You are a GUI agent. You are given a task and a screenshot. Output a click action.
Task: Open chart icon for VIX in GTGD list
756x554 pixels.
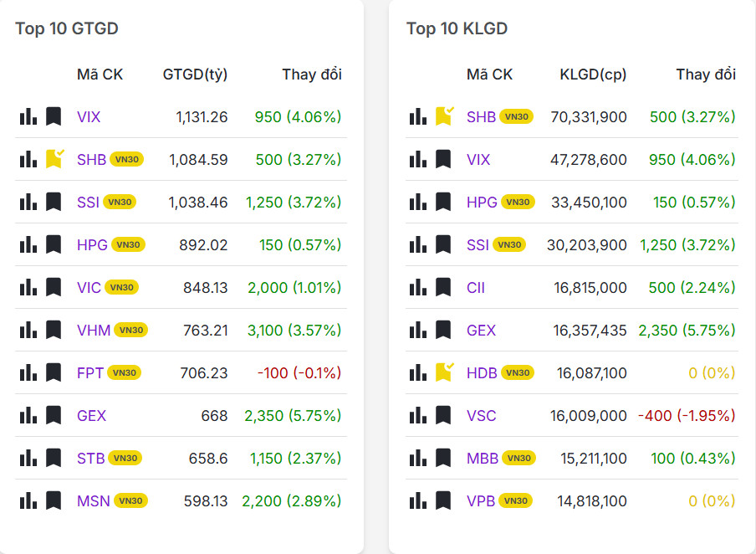tap(28, 116)
